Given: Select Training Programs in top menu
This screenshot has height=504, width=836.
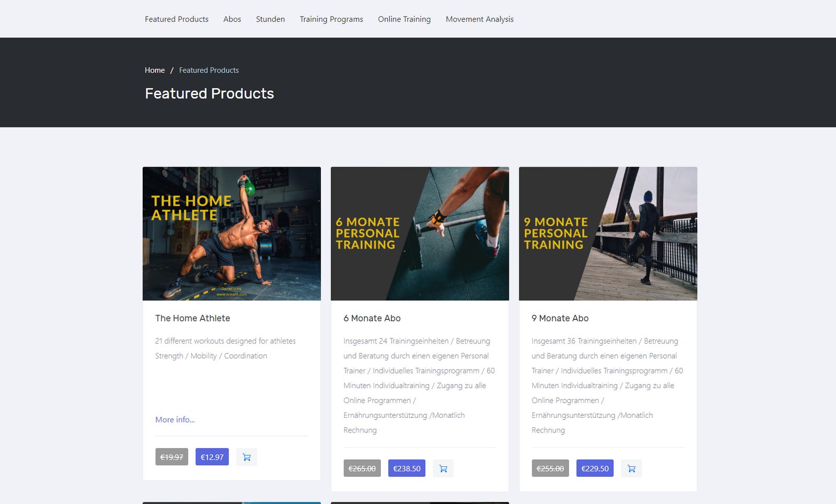Looking at the screenshot, I should pyautogui.click(x=331, y=19).
